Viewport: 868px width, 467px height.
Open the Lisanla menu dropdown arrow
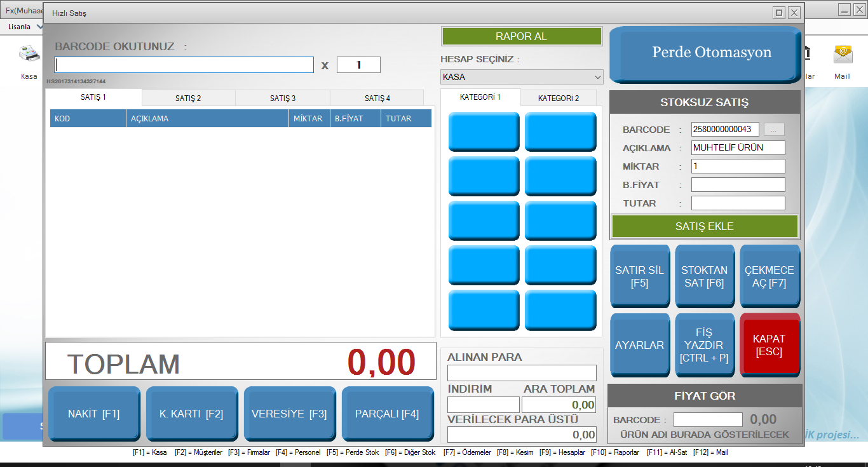coord(39,27)
